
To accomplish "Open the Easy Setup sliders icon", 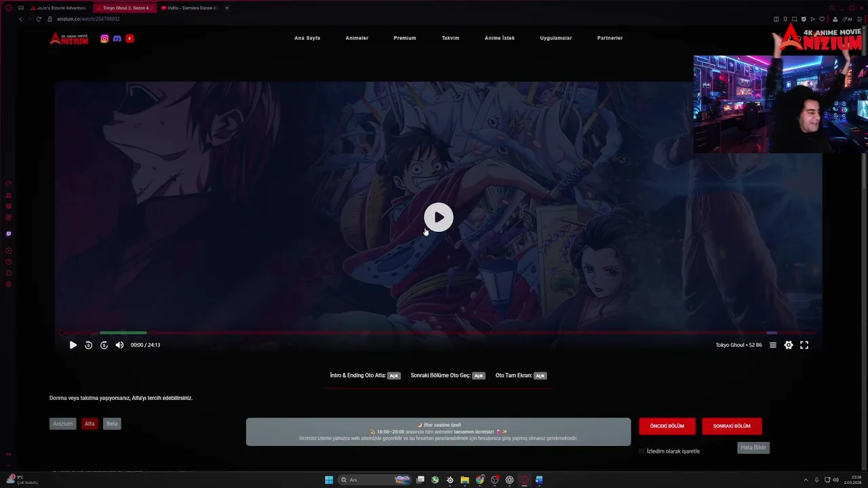I will pyautogui.click(x=859, y=19).
